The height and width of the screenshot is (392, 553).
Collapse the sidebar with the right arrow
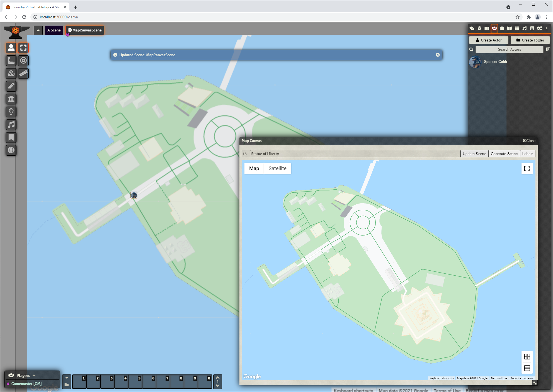point(547,28)
